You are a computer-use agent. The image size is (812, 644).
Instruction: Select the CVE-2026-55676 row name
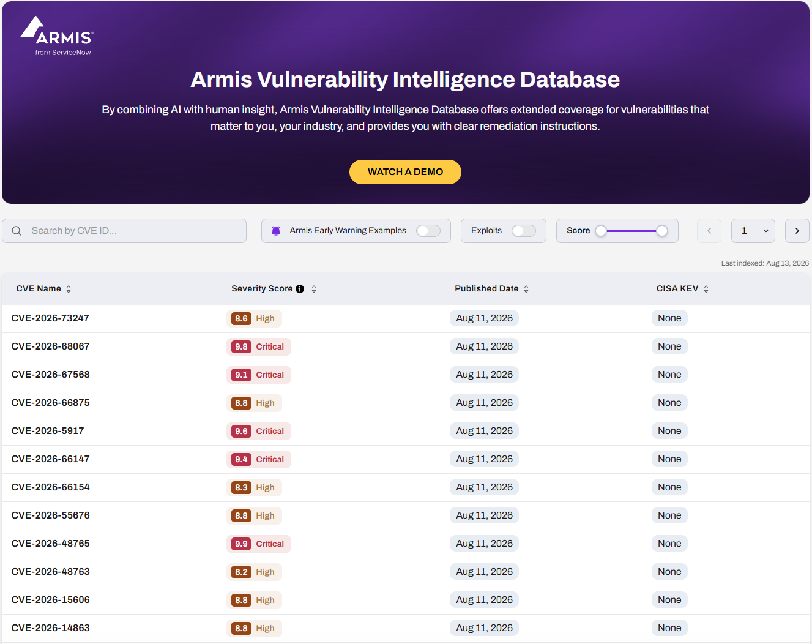pyautogui.click(x=50, y=515)
